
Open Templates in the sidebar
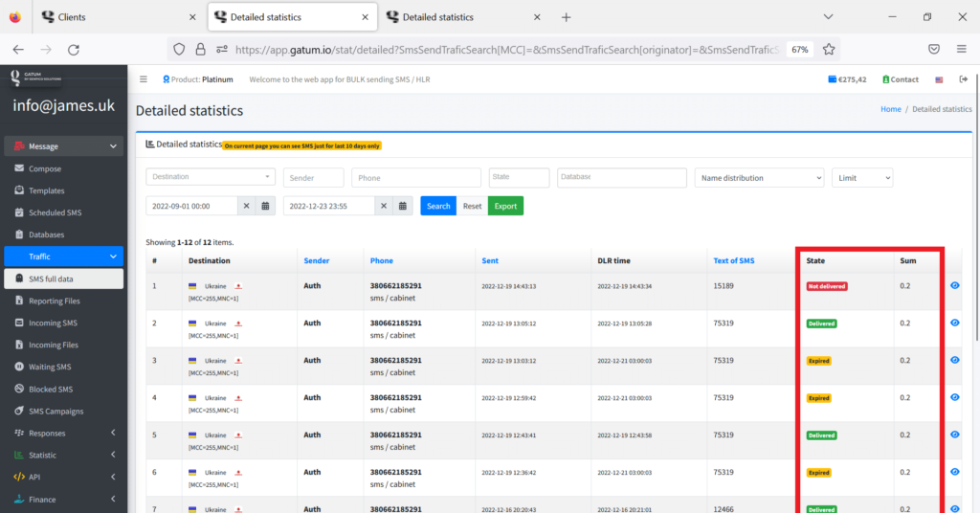[x=64, y=190]
